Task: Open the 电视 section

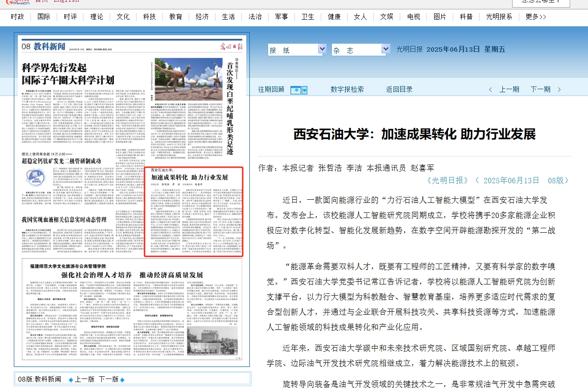Action: tap(414, 16)
